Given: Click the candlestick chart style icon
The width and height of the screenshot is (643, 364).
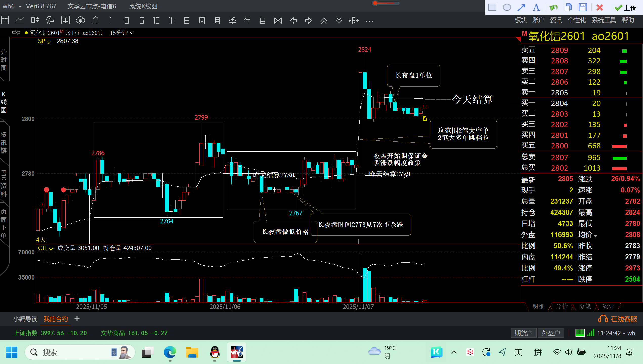Looking at the screenshot, I should [x=35, y=20].
